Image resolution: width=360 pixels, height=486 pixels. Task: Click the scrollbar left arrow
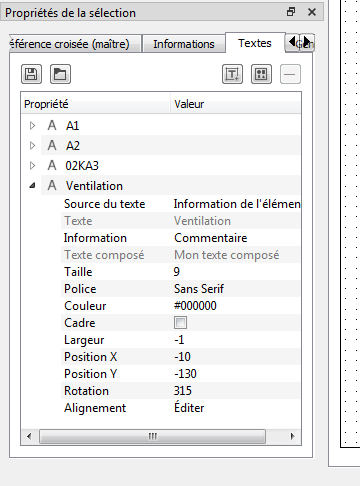click(x=29, y=436)
